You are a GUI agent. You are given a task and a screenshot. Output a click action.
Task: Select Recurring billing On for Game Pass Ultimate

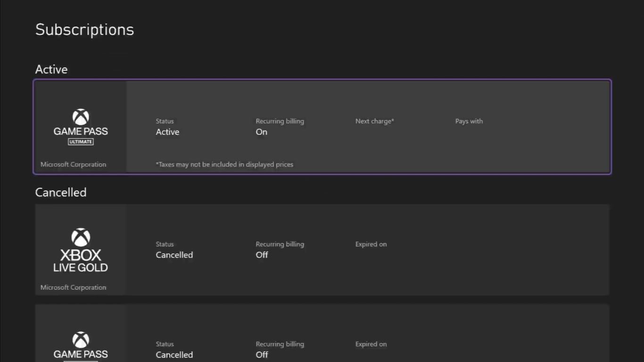tap(262, 132)
